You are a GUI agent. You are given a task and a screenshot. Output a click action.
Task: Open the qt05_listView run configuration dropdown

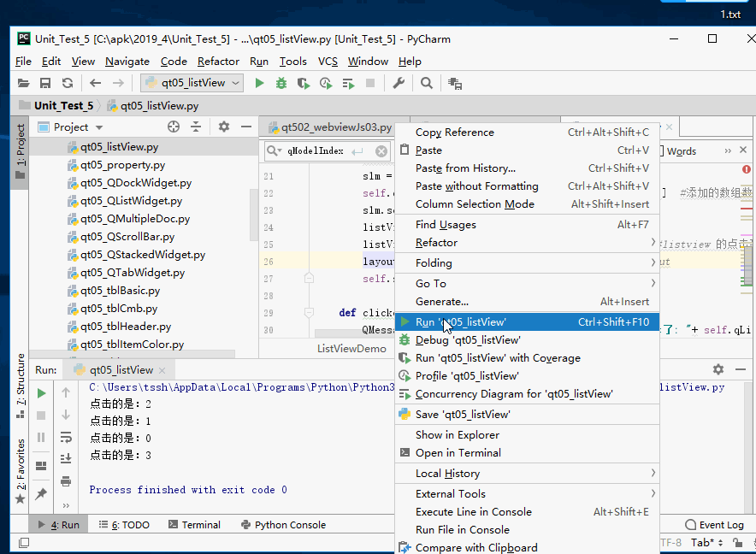(x=192, y=83)
